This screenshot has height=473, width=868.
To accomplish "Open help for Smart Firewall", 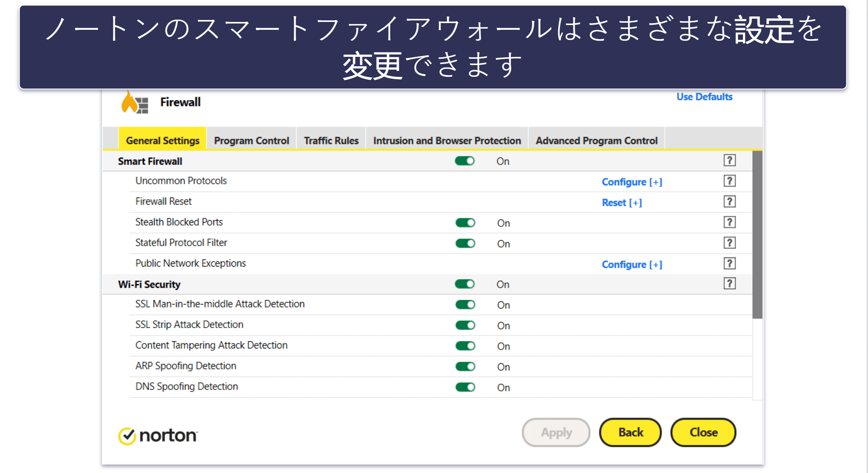I will point(729,160).
